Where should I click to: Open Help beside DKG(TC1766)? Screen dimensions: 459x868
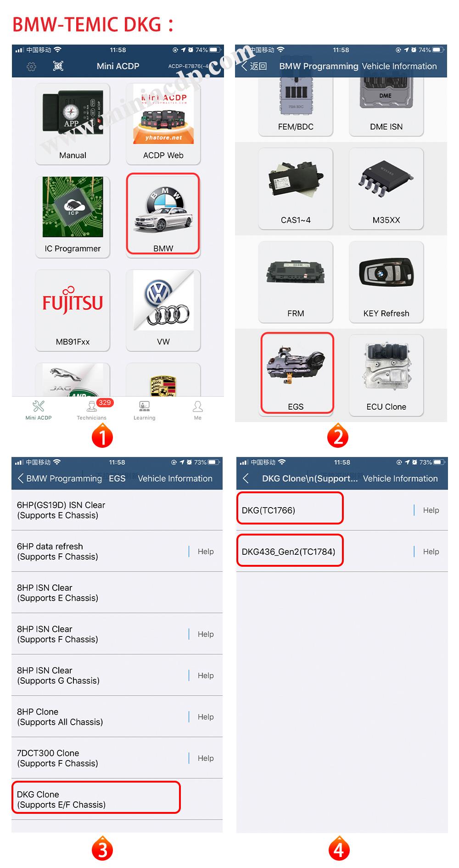click(x=431, y=510)
